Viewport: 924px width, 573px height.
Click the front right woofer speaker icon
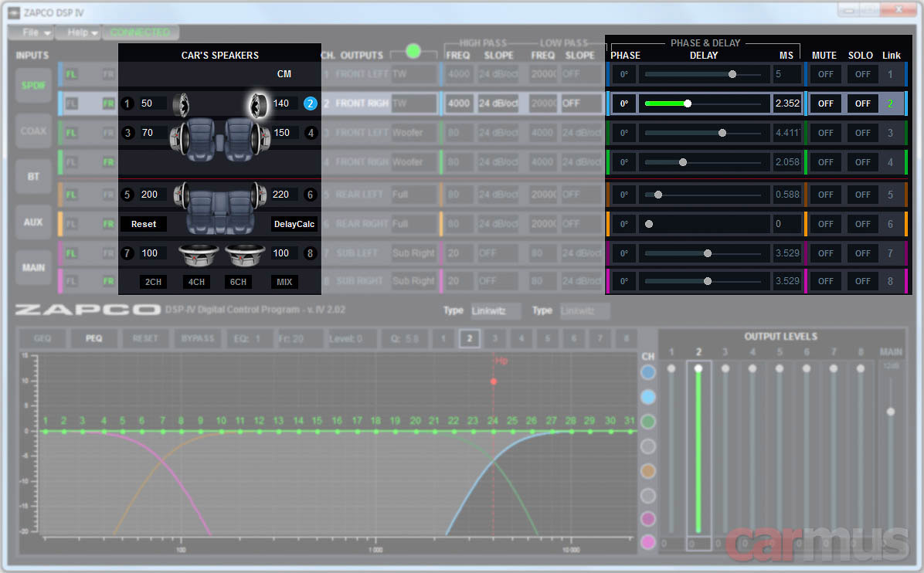260,137
